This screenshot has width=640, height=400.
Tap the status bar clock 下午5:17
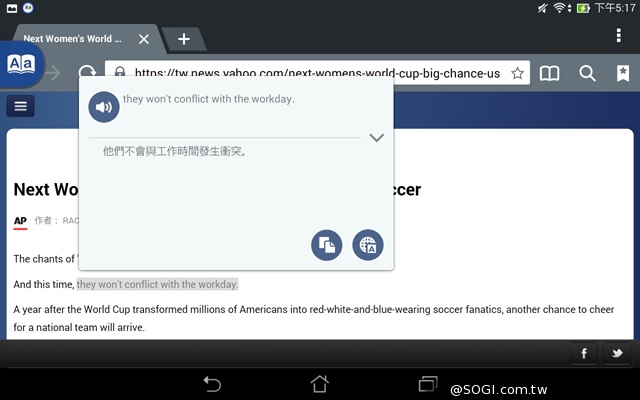click(615, 8)
